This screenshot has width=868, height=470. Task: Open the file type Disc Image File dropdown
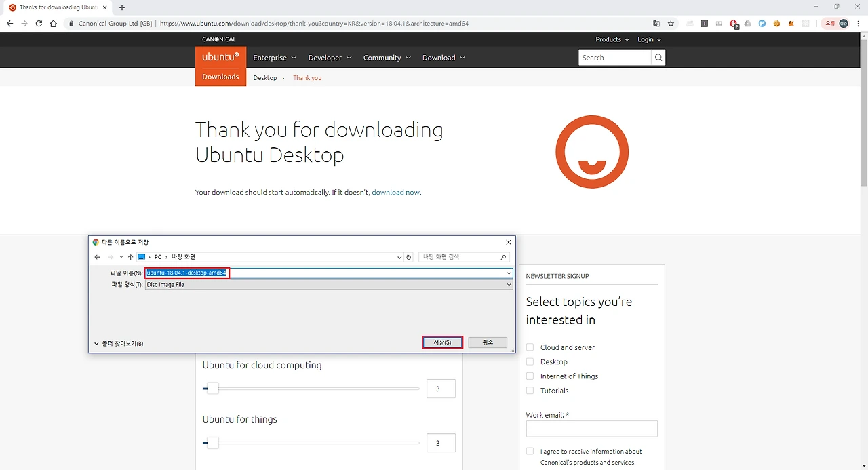(329, 285)
